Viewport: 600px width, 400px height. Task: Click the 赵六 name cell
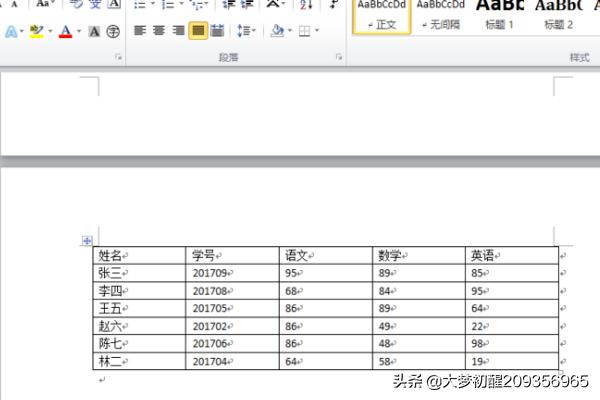tap(139, 326)
